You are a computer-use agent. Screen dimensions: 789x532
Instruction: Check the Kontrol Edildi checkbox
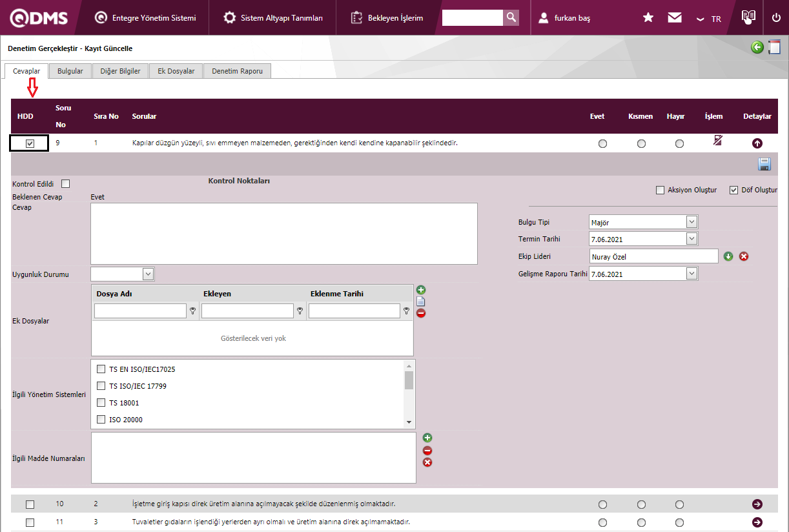tap(65, 184)
